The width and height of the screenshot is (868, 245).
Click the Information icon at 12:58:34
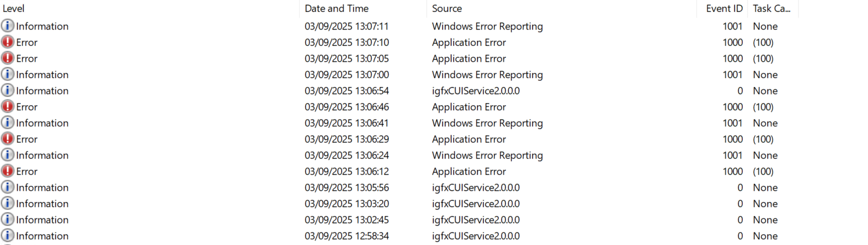coord(8,236)
